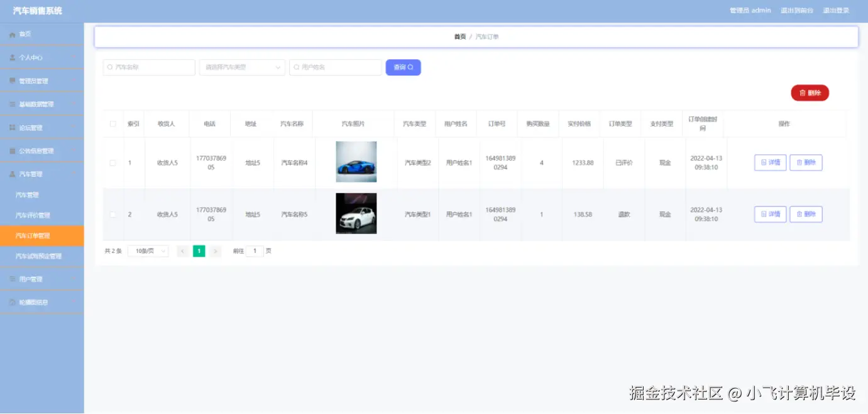Click the 汽车照片 column header
The image size is (868, 414).
353,124
